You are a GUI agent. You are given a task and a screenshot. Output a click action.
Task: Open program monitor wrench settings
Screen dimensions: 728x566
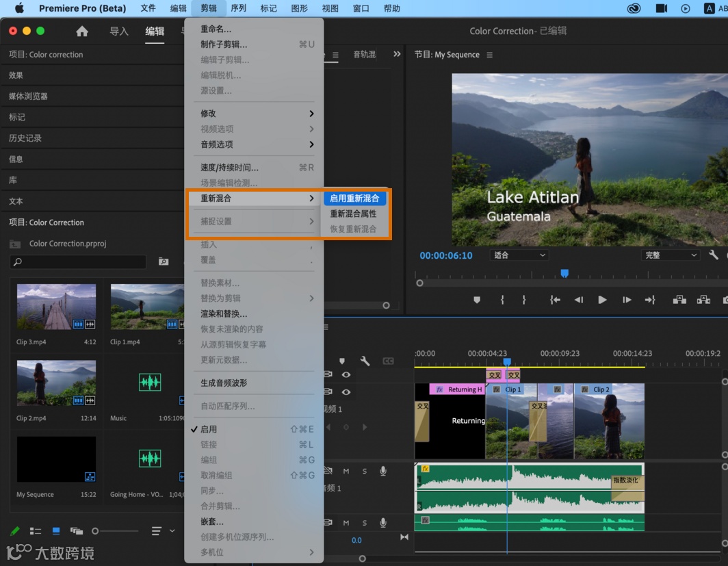pos(714,255)
